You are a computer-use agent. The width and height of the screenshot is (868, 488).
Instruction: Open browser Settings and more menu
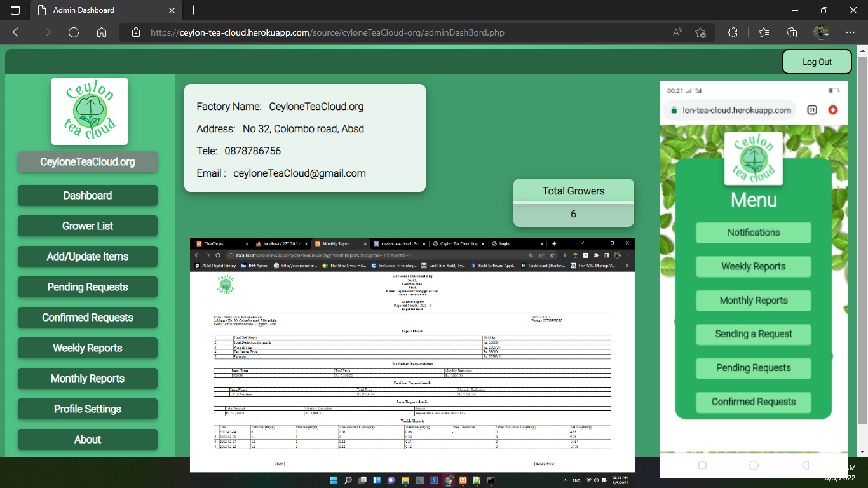(850, 32)
